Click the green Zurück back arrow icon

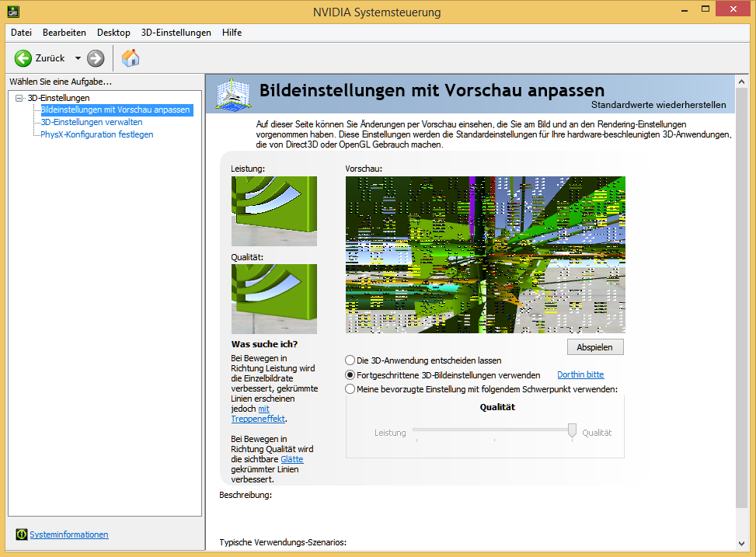[x=23, y=58]
